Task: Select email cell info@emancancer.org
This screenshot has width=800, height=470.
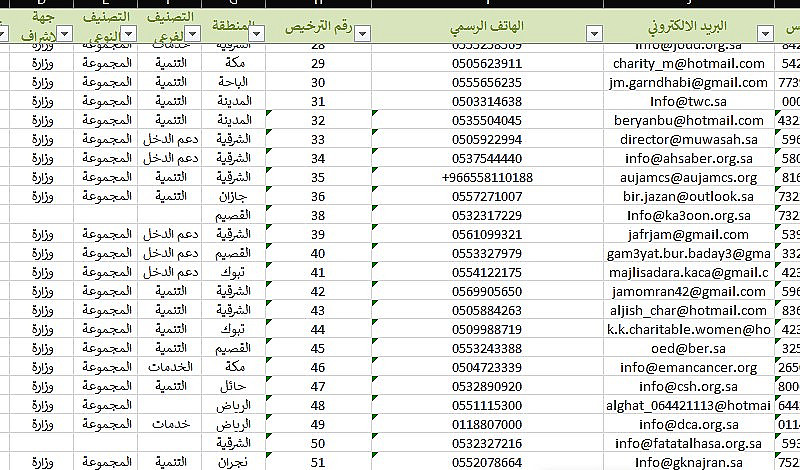Action: (689, 367)
